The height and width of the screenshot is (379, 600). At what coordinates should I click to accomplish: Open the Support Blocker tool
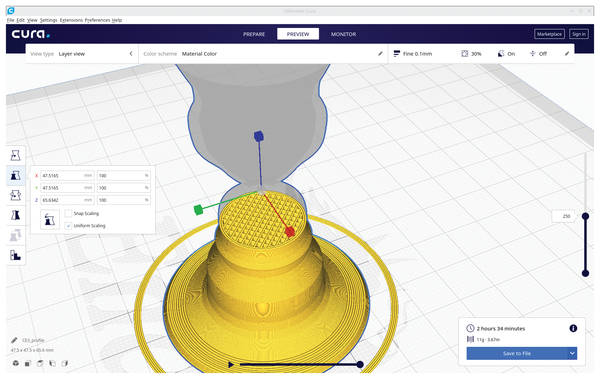point(15,255)
